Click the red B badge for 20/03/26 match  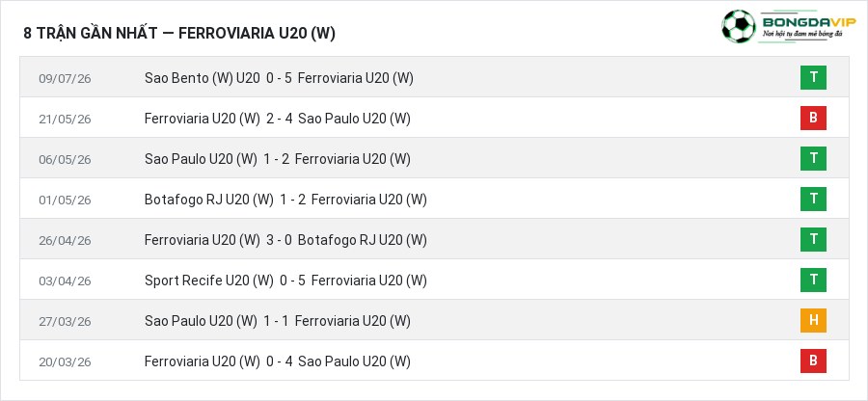tap(813, 361)
